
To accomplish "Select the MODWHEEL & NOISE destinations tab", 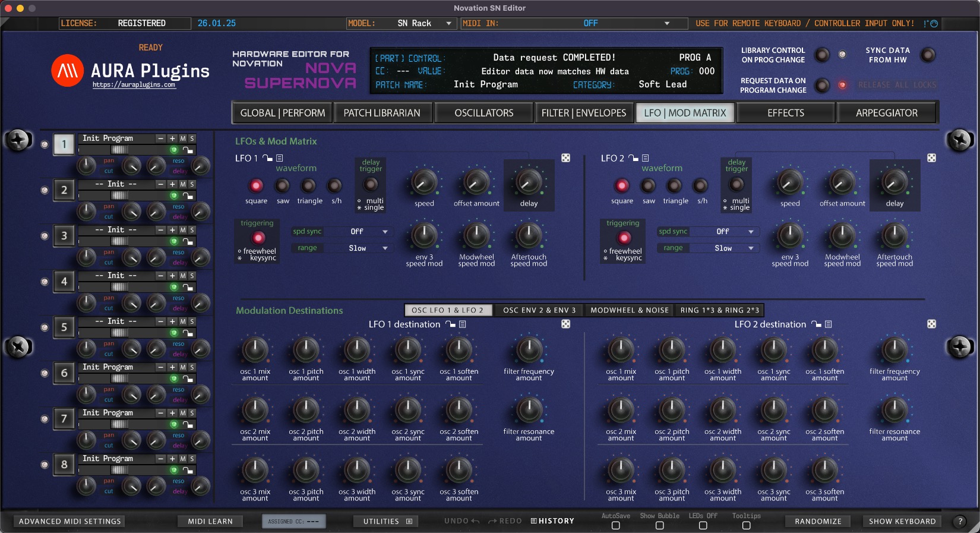I will tap(629, 310).
